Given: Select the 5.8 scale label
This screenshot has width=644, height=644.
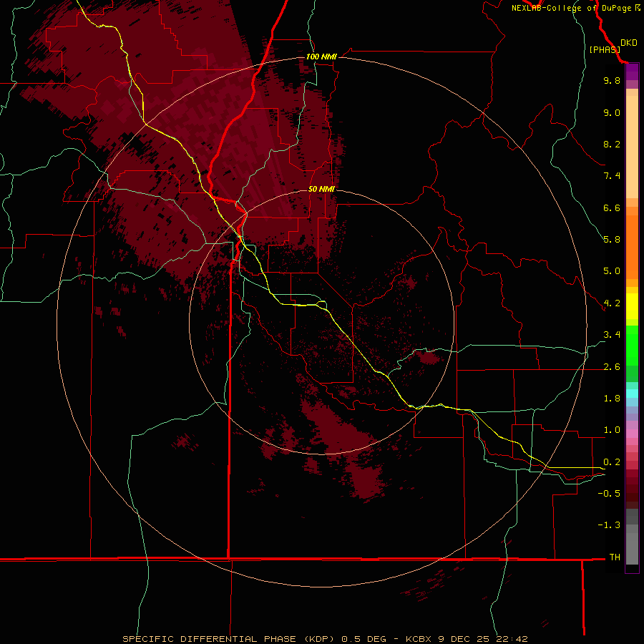Looking at the screenshot, I should click(x=612, y=240).
